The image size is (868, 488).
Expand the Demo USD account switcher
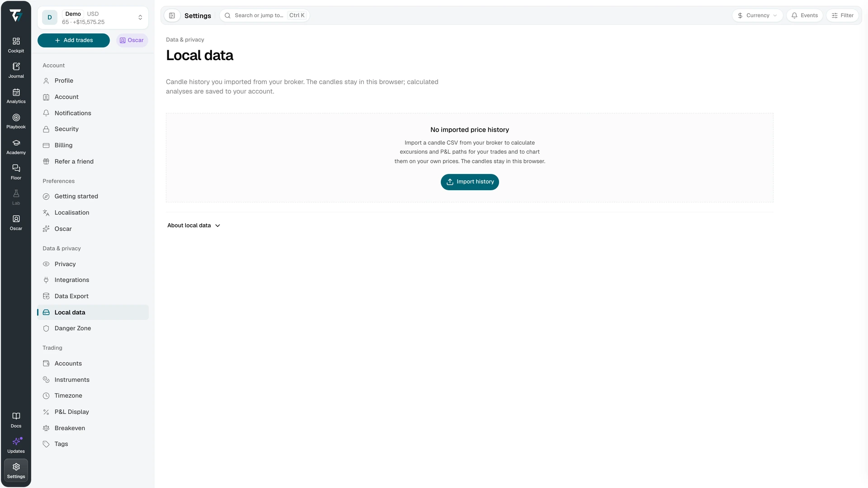coord(93,18)
